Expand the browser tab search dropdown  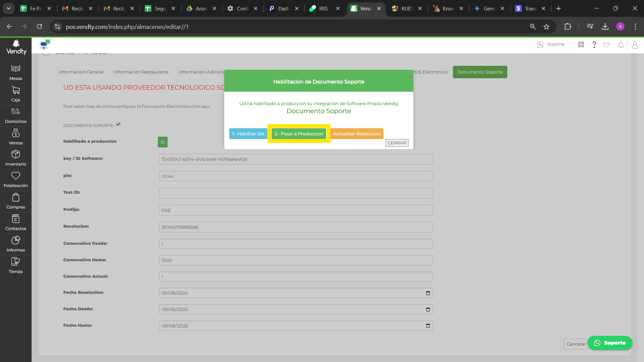tap(8, 8)
